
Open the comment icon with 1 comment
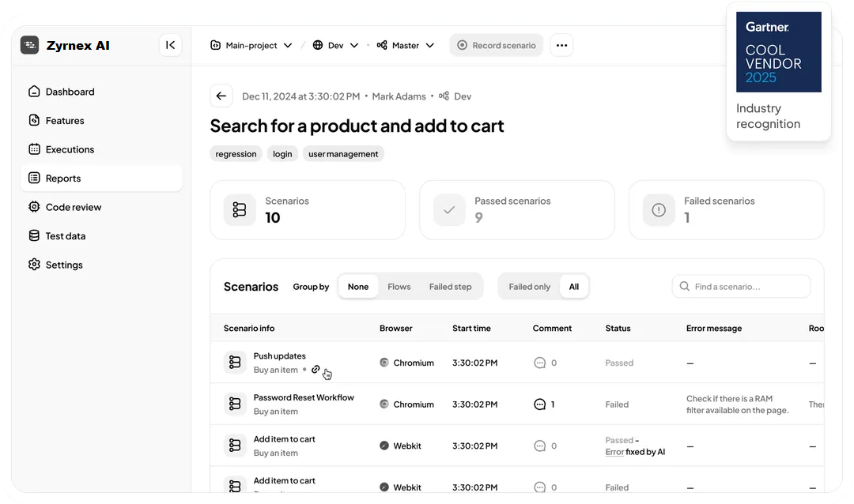coord(540,404)
